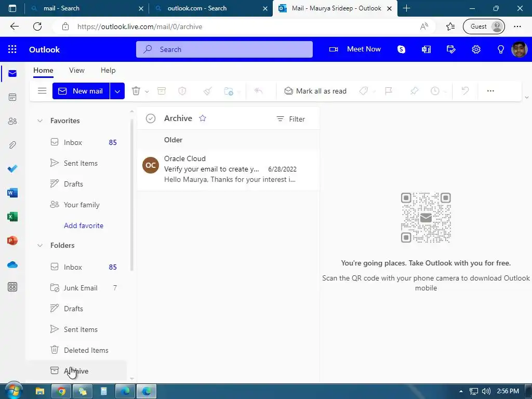Open the Filter dropdown
Viewport: 532px width, 399px height.
click(x=290, y=119)
